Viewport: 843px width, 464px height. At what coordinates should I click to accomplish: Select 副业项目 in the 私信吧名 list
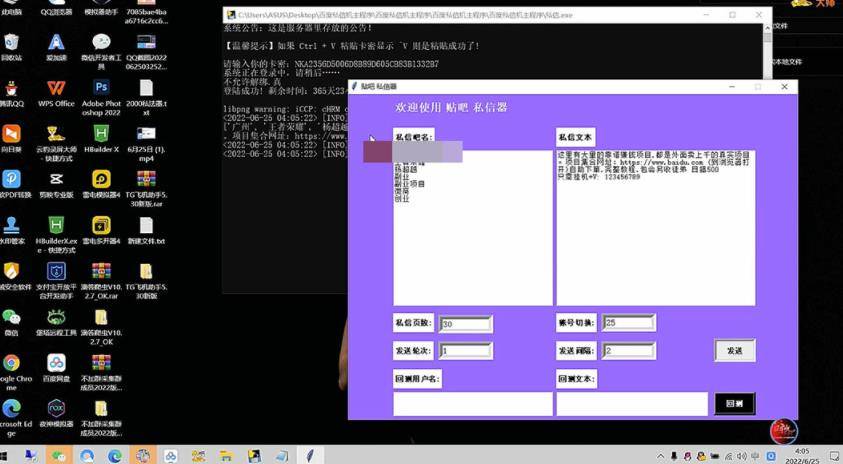coord(410,184)
